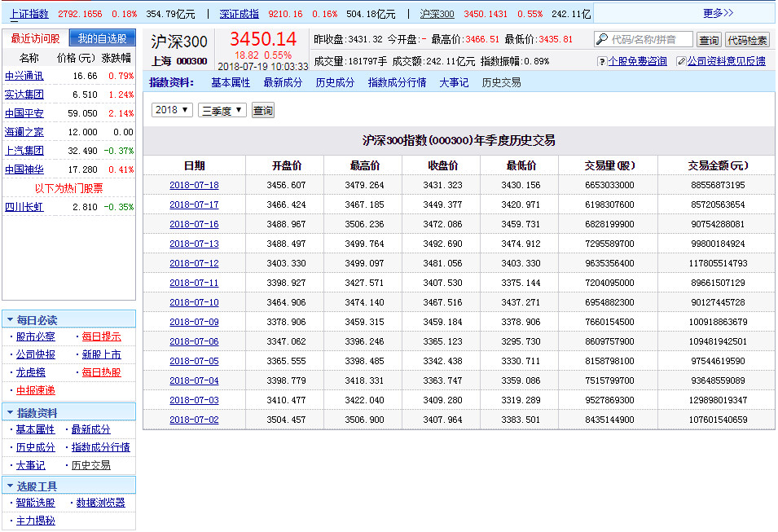Open sidebar 基本属性 link

pos(35,429)
